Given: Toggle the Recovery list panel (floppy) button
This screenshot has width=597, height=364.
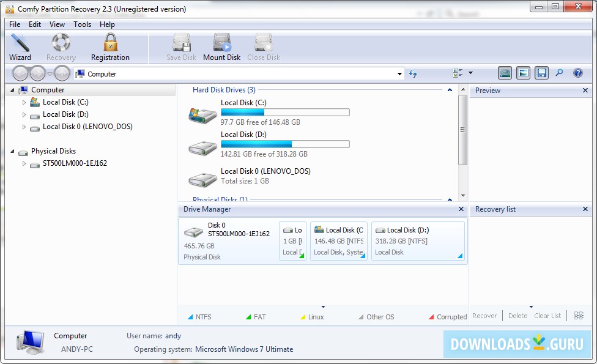Looking at the screenshot, I should [x=541, y=73].
